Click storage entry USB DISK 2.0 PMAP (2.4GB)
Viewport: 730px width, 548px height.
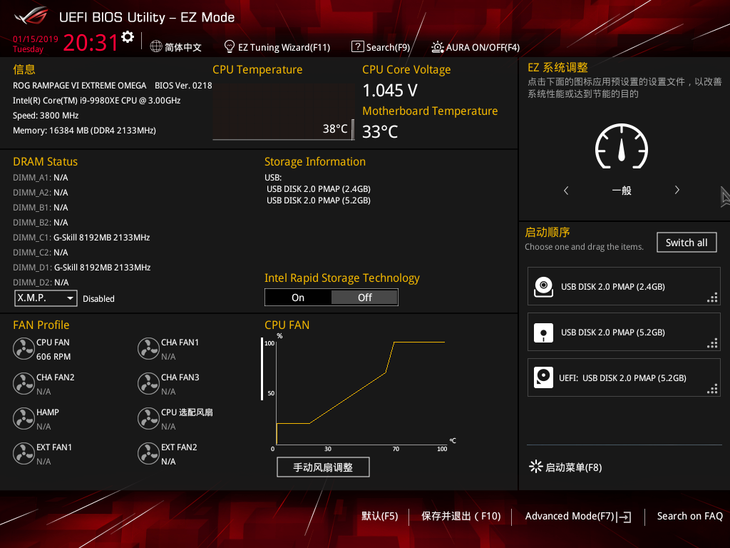pyautogui.click(x=318, y=189)
